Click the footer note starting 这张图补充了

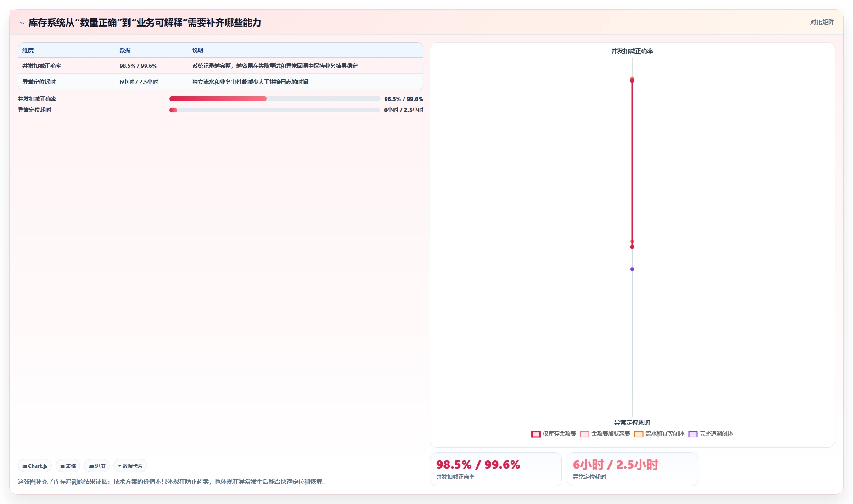[173, 482]
